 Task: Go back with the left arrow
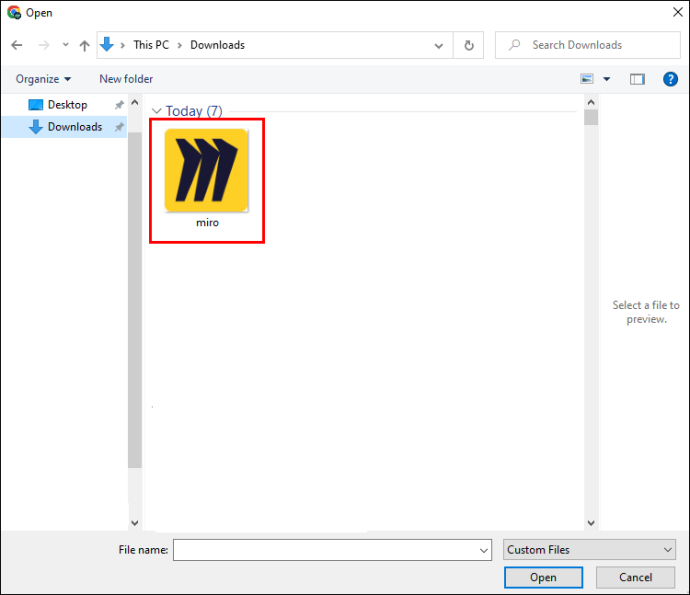pyautogui.click(x=17, y=45)
